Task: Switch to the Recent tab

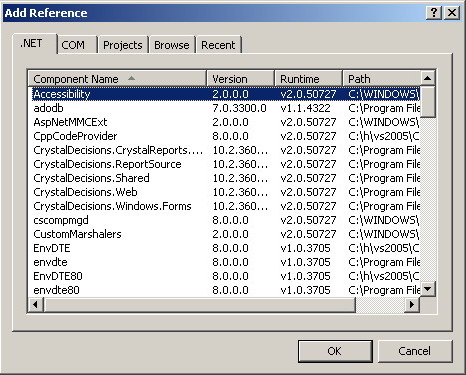Action: click(x=218, y=45)
